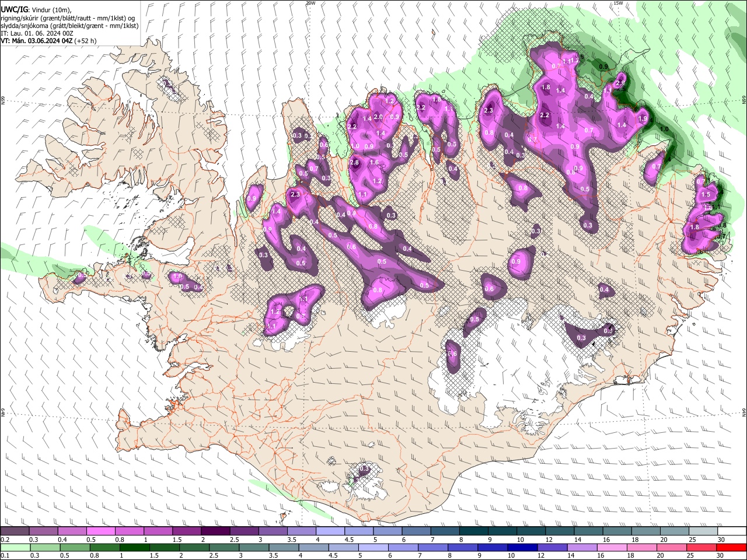This screenshot has height=560, width=747.
Task: Pick the grey-blue 20 snow scale swatch
Action: coord(675,531)
